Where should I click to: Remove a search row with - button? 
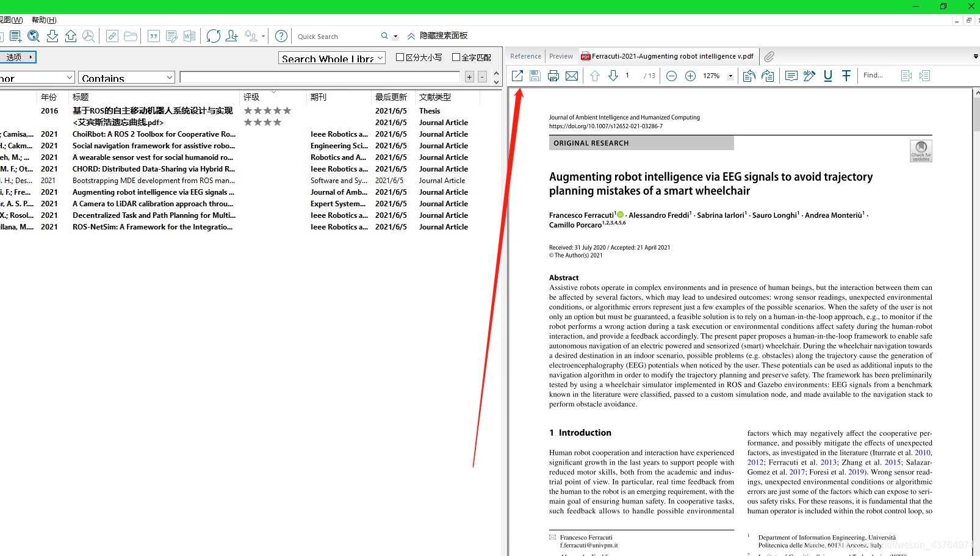pyautogui.click(x=482, y=77)
